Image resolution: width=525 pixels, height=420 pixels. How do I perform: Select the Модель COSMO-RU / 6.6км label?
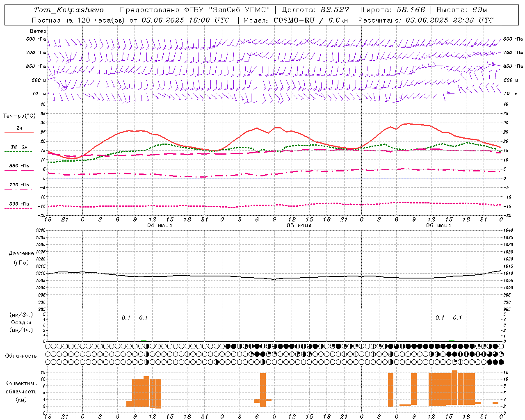click(x=295, y=20)
